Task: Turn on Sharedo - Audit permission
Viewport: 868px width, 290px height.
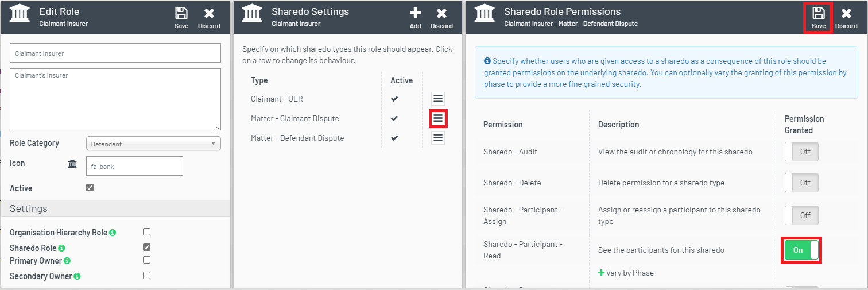Action: [x=801, y=152]
